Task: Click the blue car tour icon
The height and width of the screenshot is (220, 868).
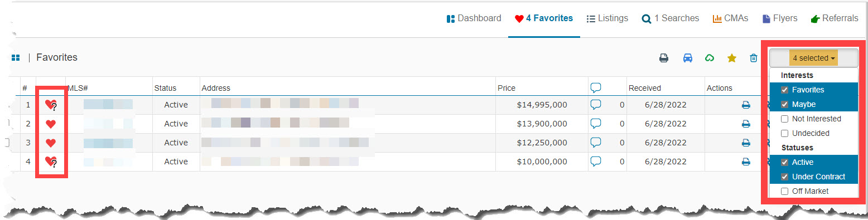Action: (x=688, y=58)
